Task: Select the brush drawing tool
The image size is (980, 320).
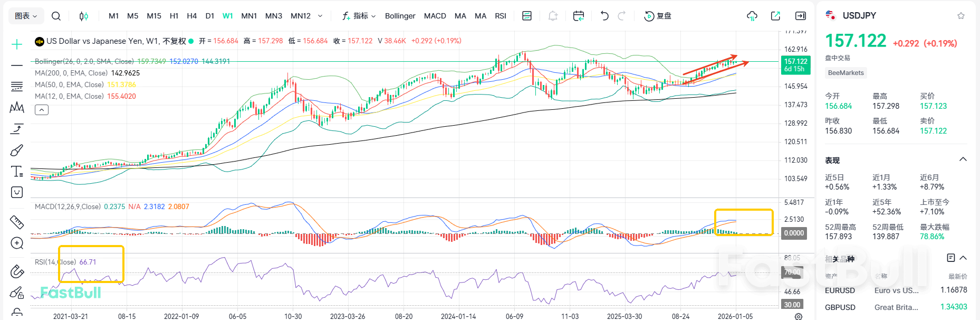Action: [x=17, y=150]
